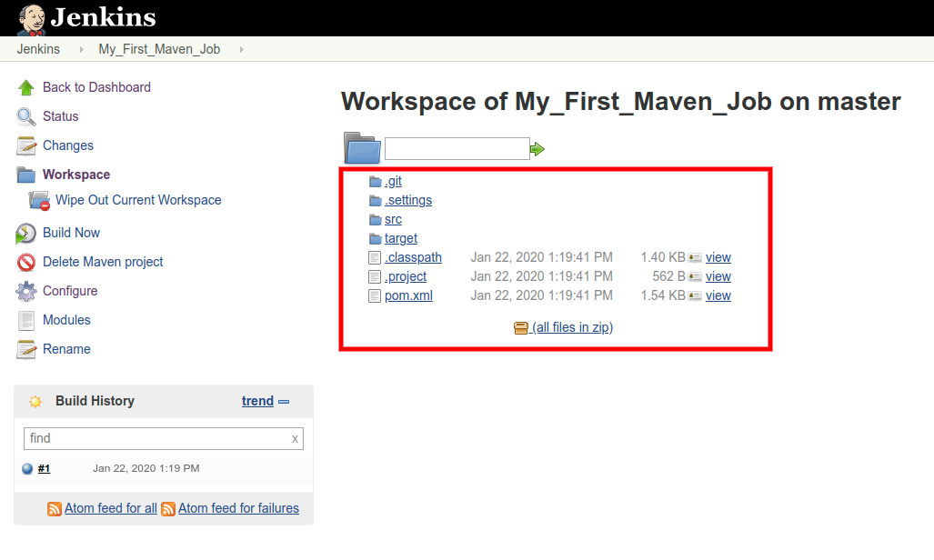Click the .git folder icon
Viewport: 934px width, 560px height.
tap(376, 182)
